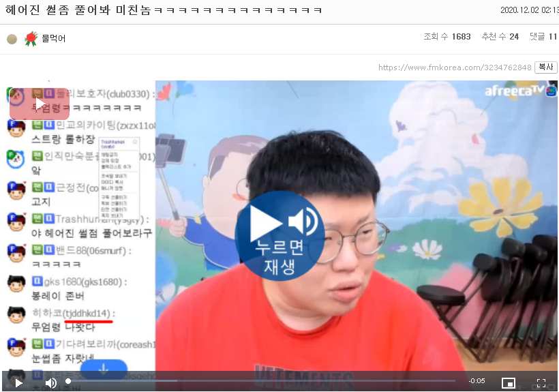
Task: Click avatar icon next to gks1680
Action: point(16,284)
